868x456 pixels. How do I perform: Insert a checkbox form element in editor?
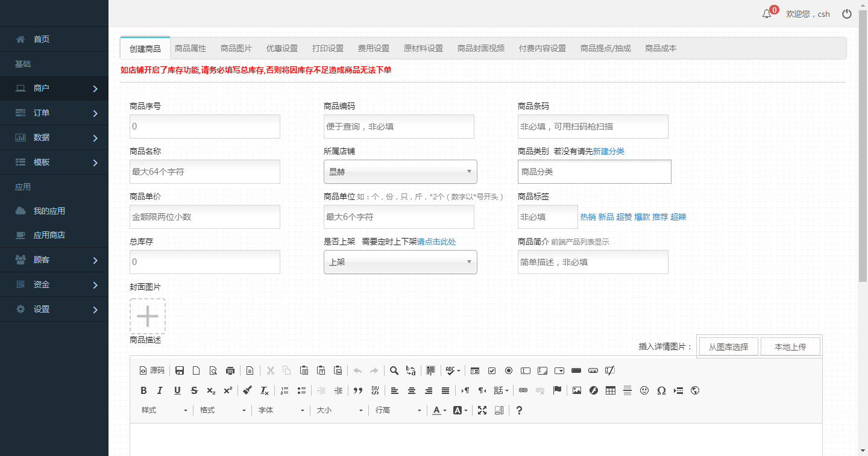492,370
